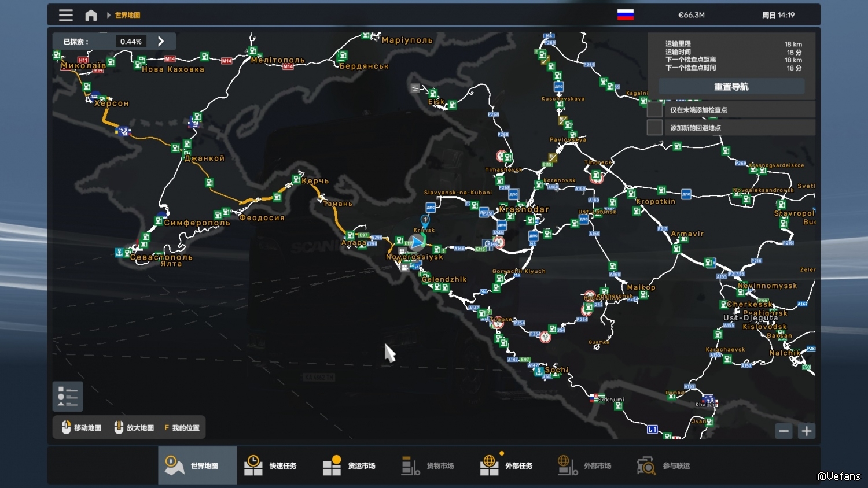This screenshot has width=868, height=488.
Task: Expand explored percentage panel arrow
Action: coord(161,42)
